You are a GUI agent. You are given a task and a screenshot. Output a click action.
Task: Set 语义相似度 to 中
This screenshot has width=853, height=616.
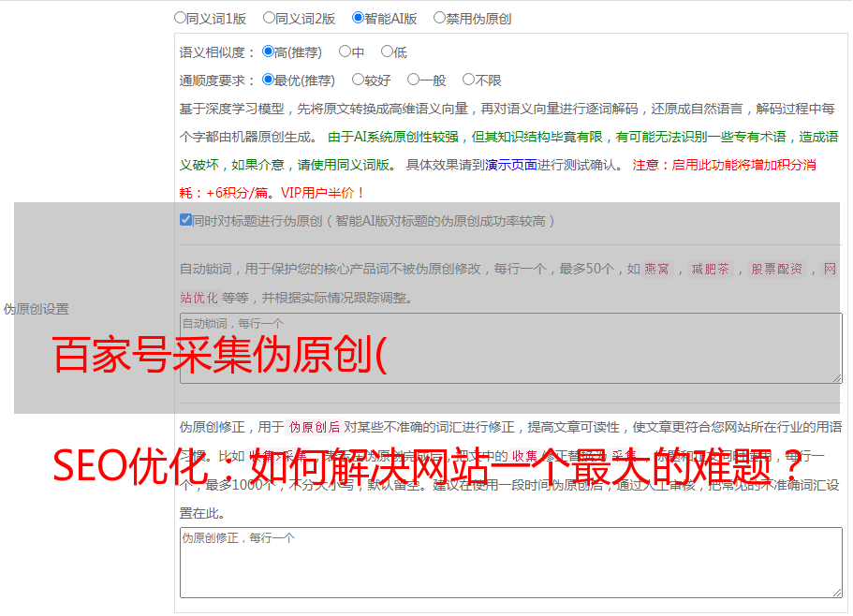[345, 51]
